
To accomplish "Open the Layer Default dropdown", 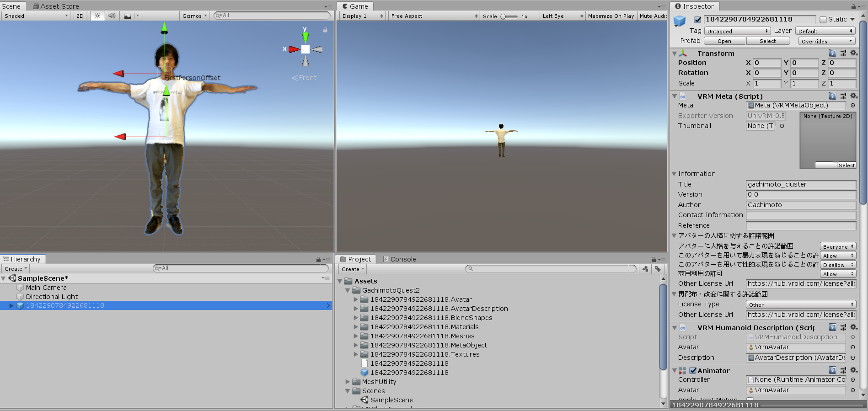I will pos(825,31).
